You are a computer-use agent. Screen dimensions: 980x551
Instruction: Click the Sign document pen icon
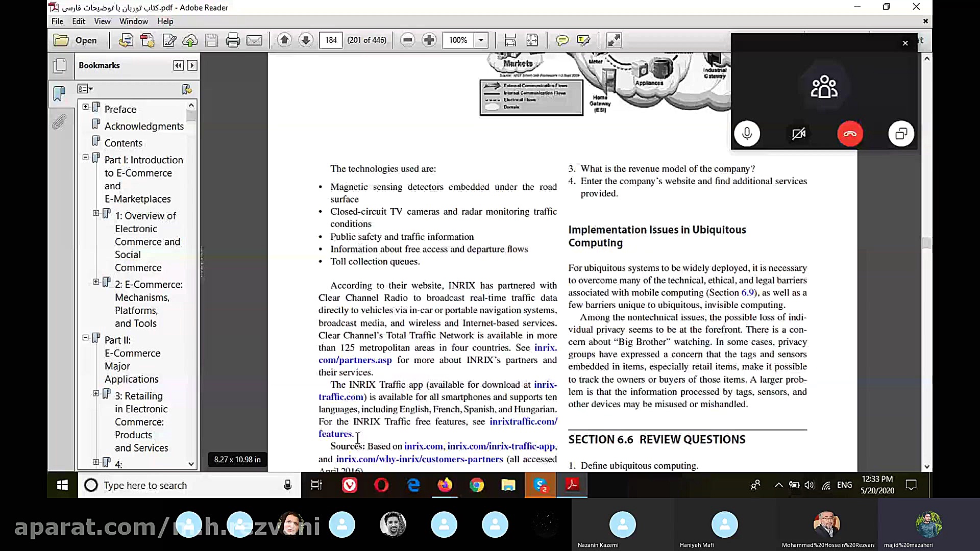click(169, 40)
